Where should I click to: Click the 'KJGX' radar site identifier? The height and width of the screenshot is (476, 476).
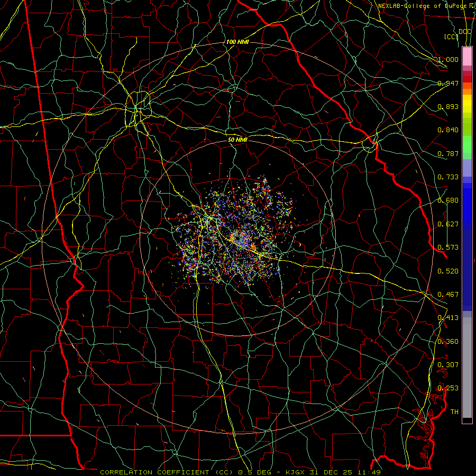[296, 472]
